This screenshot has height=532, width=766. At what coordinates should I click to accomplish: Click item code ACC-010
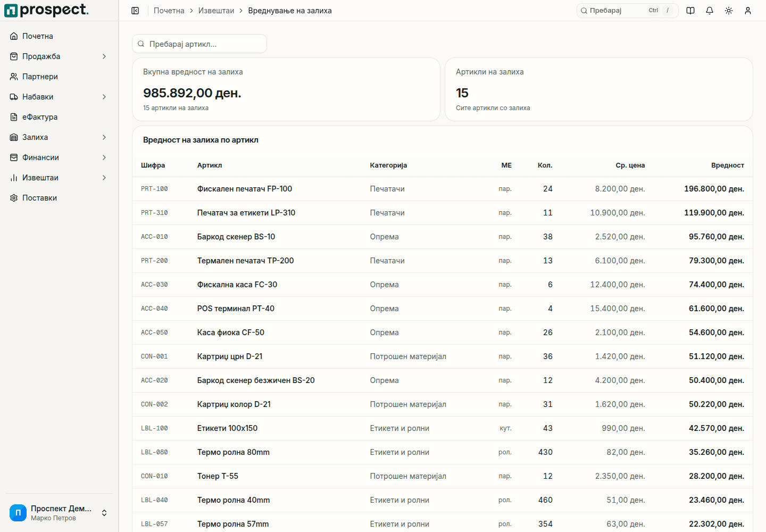(154, 237)
